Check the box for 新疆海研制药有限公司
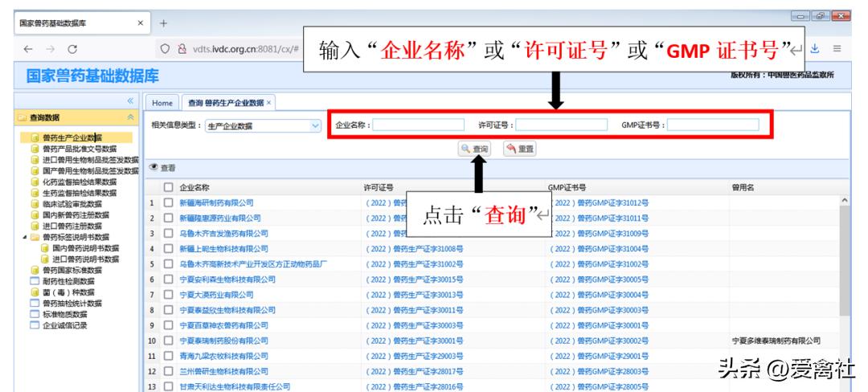 click(x=168, y=203)
